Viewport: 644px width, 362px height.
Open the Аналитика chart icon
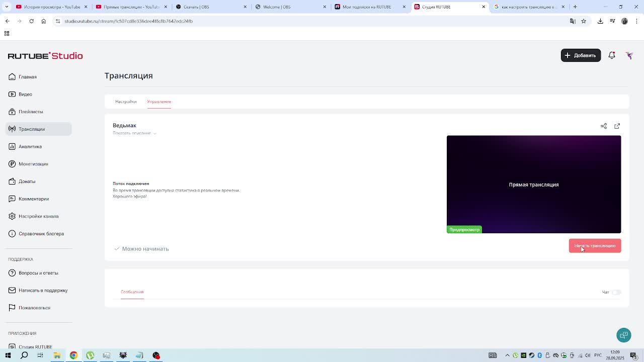[12, 146]
